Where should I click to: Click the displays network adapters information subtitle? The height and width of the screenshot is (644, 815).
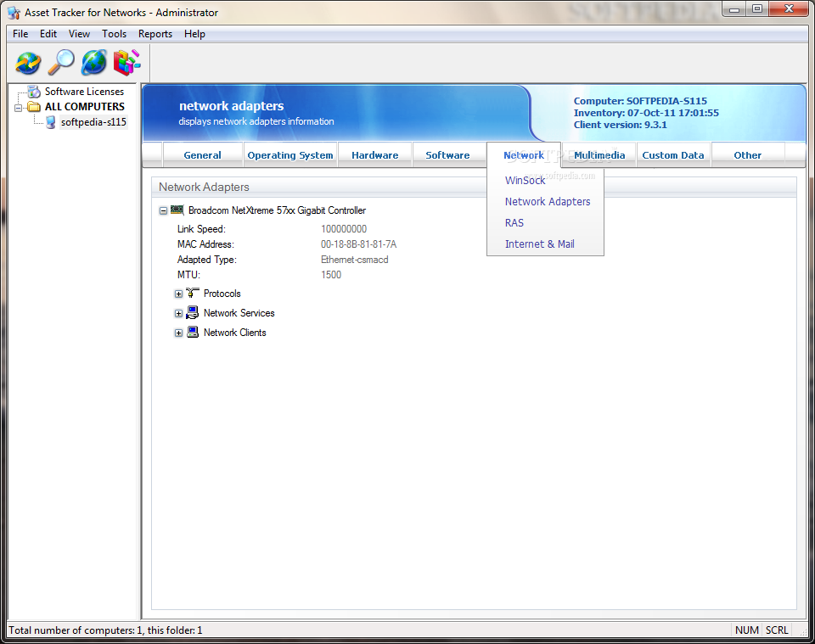(256, 121)
